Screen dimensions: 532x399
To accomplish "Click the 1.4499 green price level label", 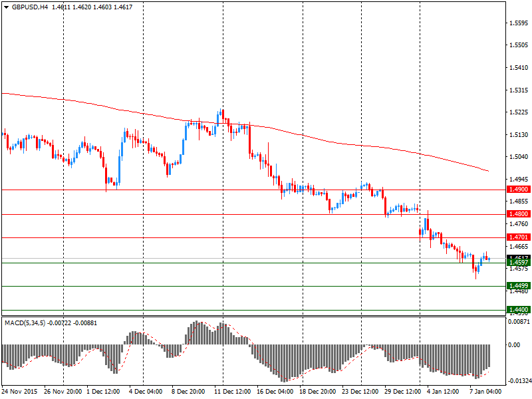I will 519,286.
